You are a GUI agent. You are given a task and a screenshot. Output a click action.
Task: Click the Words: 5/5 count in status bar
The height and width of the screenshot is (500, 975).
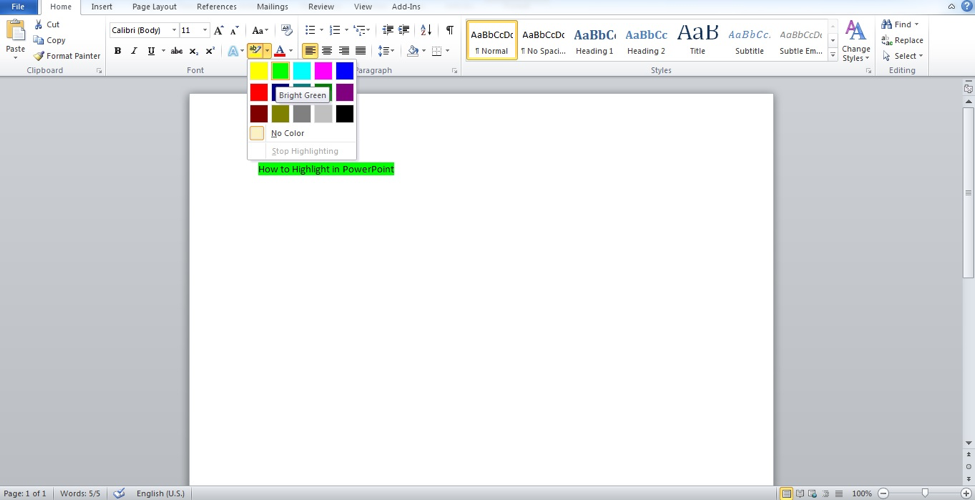[80, 493]
